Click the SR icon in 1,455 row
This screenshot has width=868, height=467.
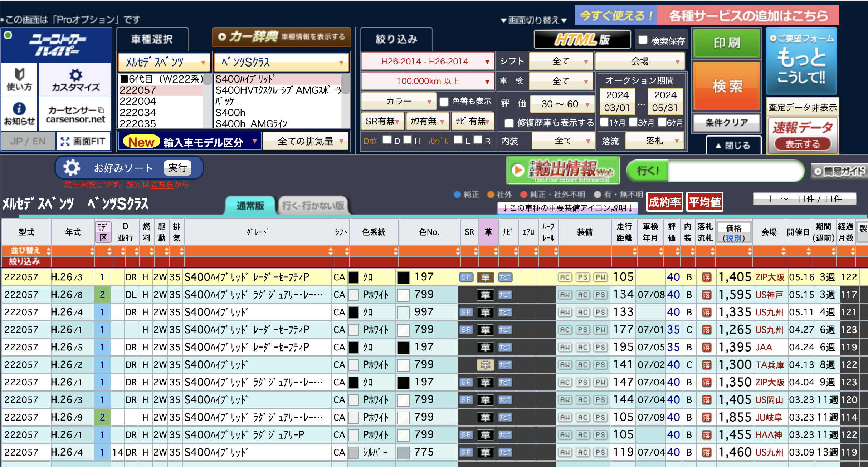click(x=466, y=435)
